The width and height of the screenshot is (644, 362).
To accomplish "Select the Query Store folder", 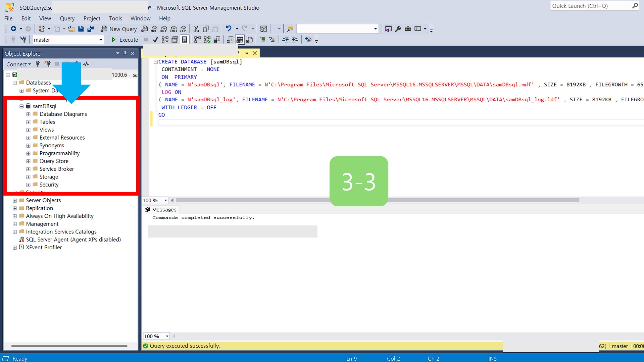I will pos(54,161).
